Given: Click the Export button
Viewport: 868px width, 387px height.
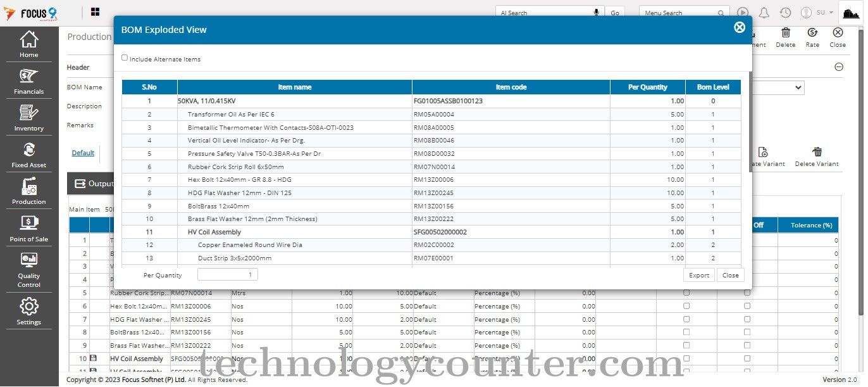Looking at the screenshot, I should [699, 276].
